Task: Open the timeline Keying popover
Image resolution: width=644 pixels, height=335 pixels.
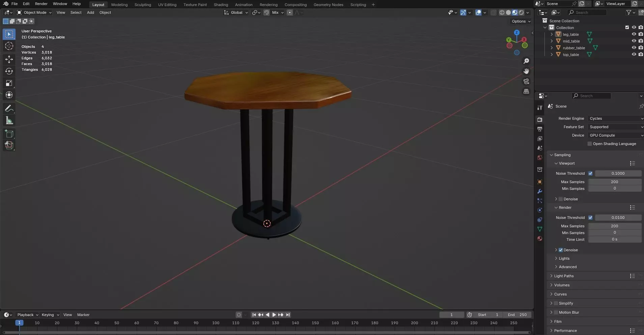Action: click(x=50, y=315)
